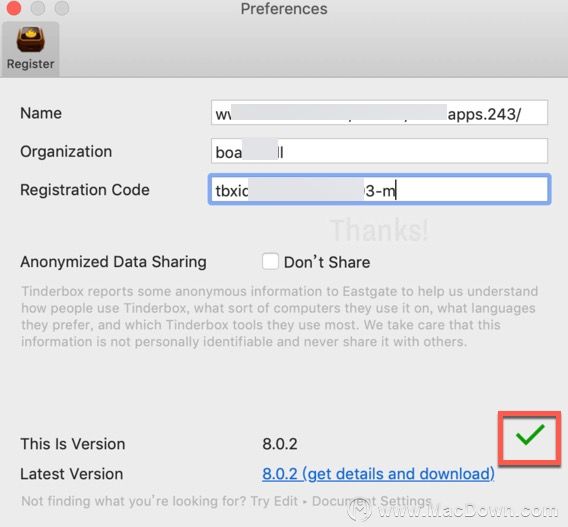The width and height of the screenshot is (568, 527).
Task: Click the green checkmark icon
Action: pos(530,434)
